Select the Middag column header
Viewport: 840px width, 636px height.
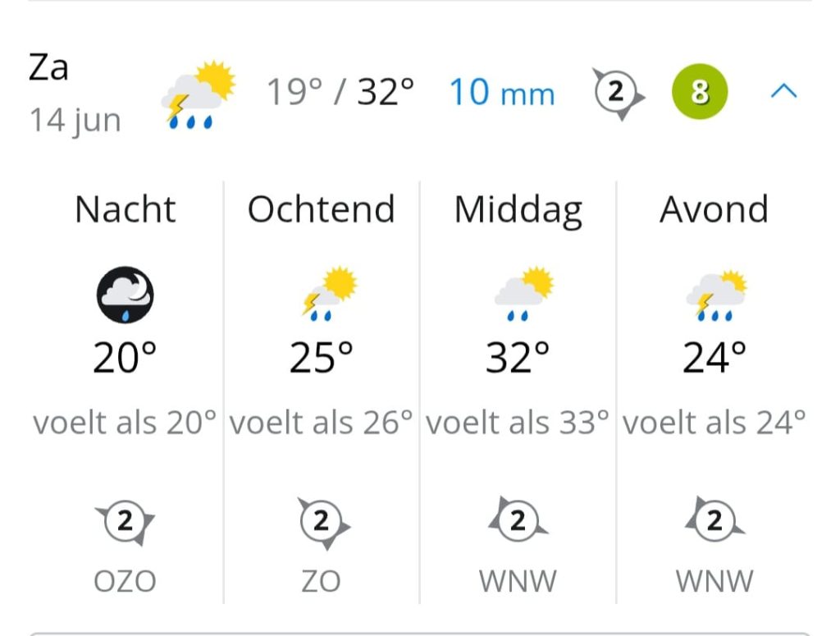pos(518,211)
